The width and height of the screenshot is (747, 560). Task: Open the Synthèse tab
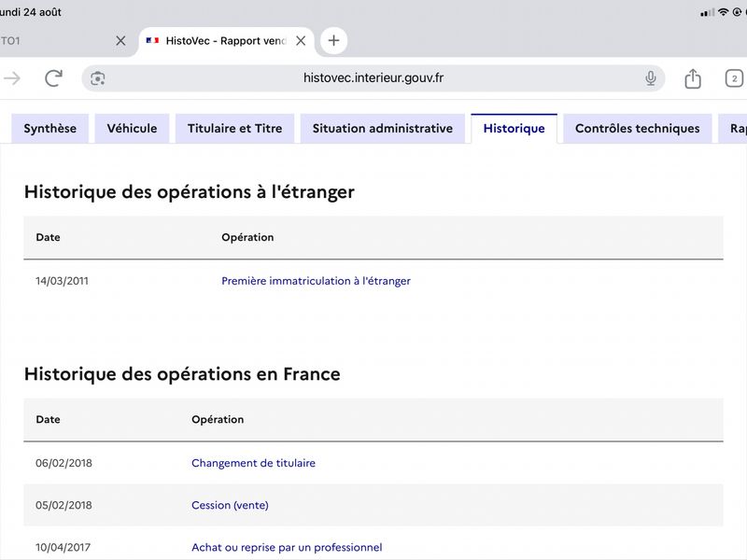(50, 129)
